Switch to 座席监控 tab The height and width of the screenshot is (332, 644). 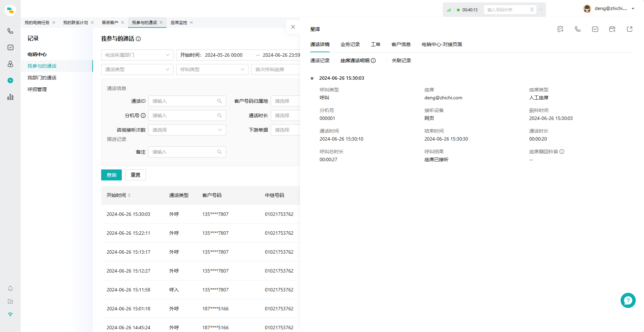coord(179,22)
